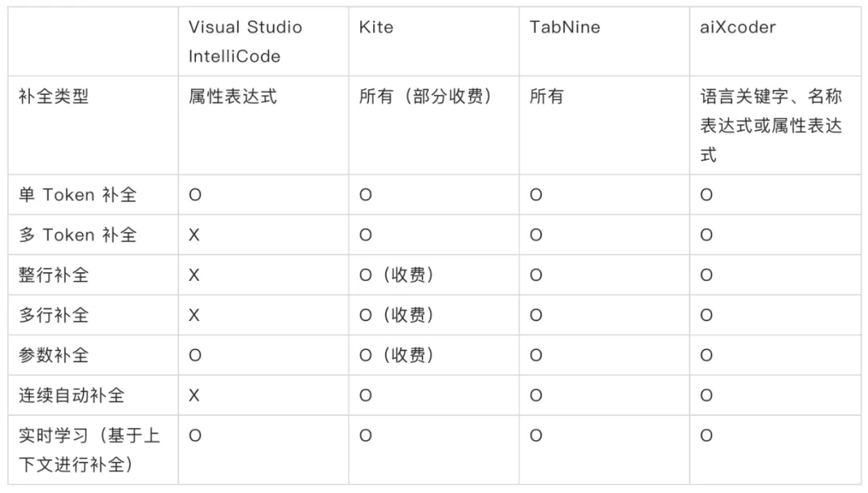Select O（收费）in Kite 整行补全 row
The height and width of the screenshot is (493, 868).
(x=396, y=275)
